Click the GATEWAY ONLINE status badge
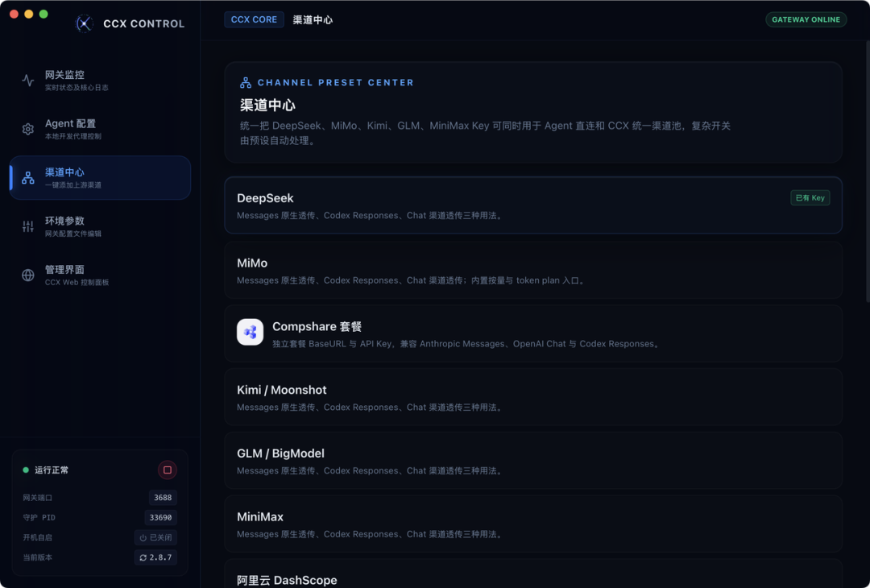This screenshot has height=588, width=870. [806, 19]
